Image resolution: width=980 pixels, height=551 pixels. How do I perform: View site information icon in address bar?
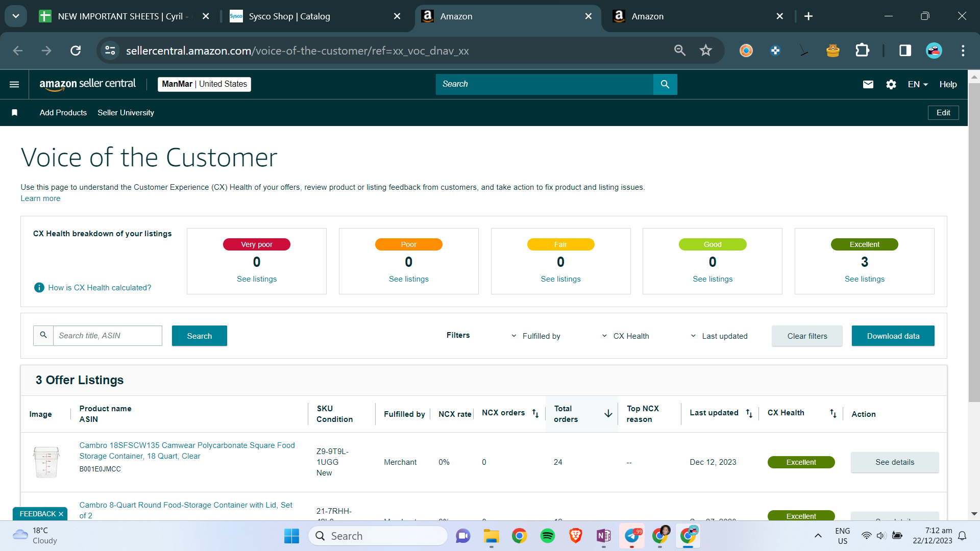click(110, 51)
